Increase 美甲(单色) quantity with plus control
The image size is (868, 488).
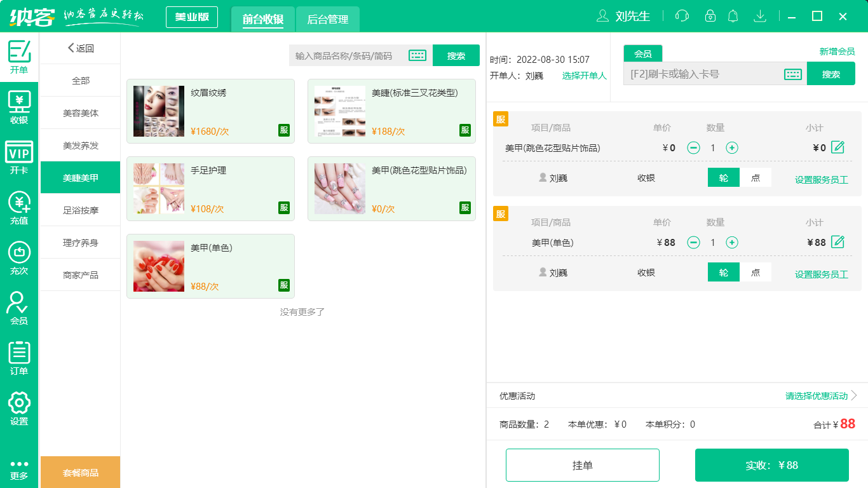733,242
